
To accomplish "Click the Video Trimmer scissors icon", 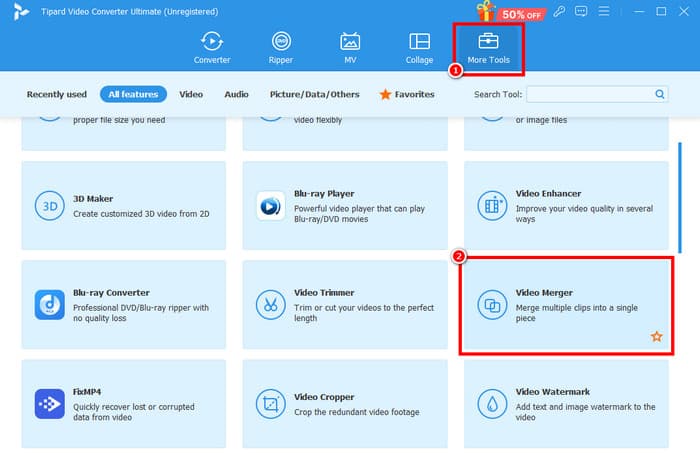I will coord(271,305).
